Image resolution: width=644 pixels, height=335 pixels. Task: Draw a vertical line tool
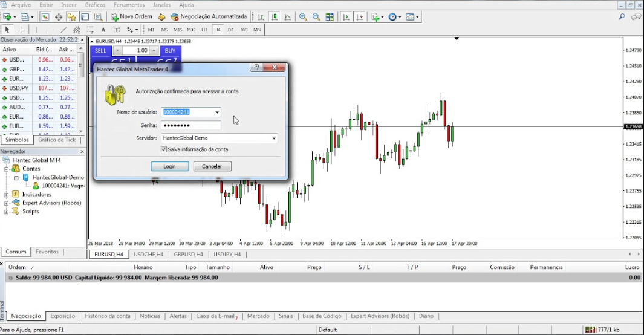(36, 30)
